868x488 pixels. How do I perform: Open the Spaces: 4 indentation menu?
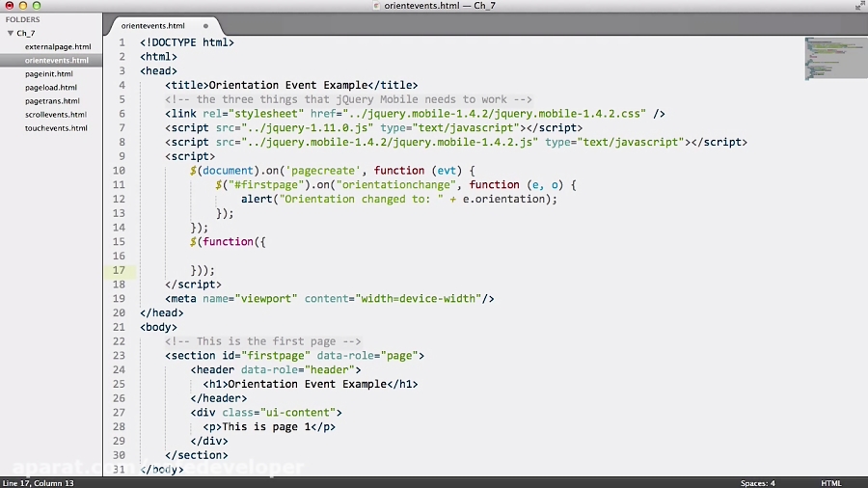757,483
